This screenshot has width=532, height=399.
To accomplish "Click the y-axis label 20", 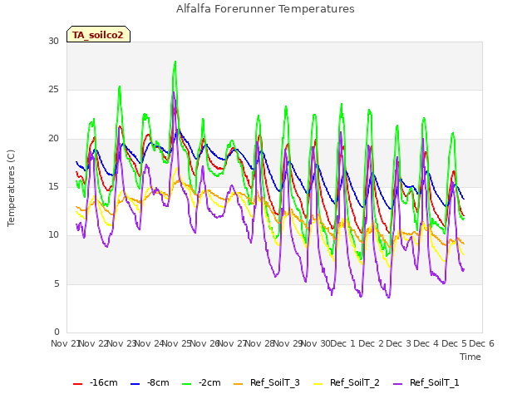I will 53,138.
